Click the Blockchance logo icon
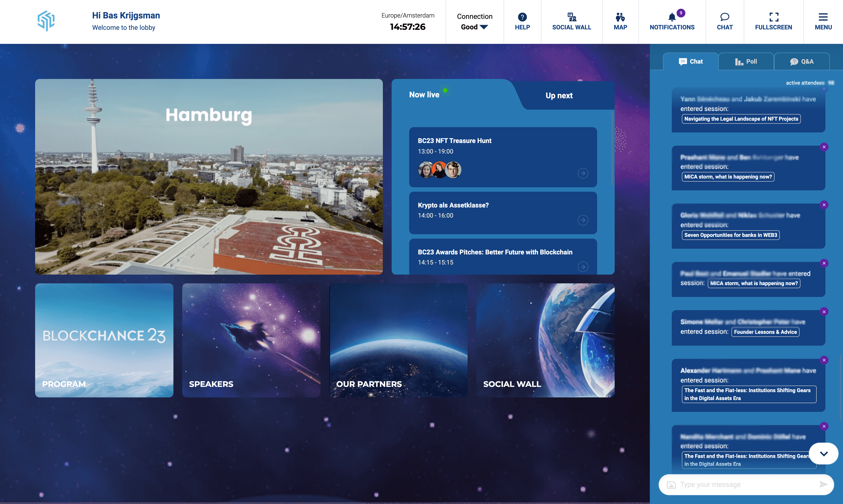 click(x=46, y=21)
